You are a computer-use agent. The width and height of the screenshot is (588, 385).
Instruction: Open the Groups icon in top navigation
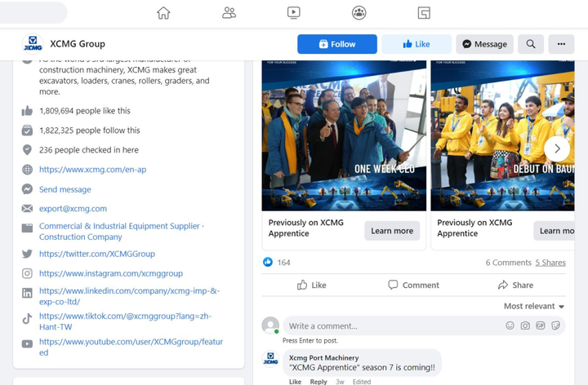359,13
